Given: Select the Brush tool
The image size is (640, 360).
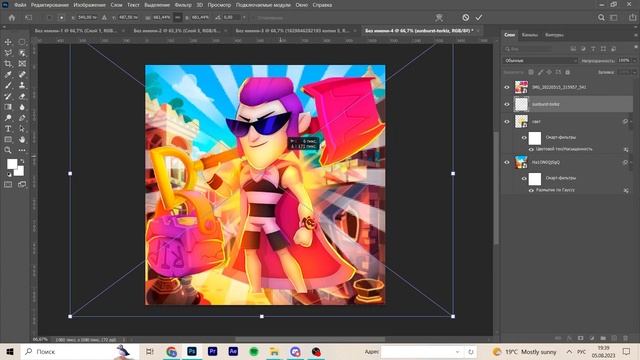Looking at the screenshot, I should [x=8, y=85].
